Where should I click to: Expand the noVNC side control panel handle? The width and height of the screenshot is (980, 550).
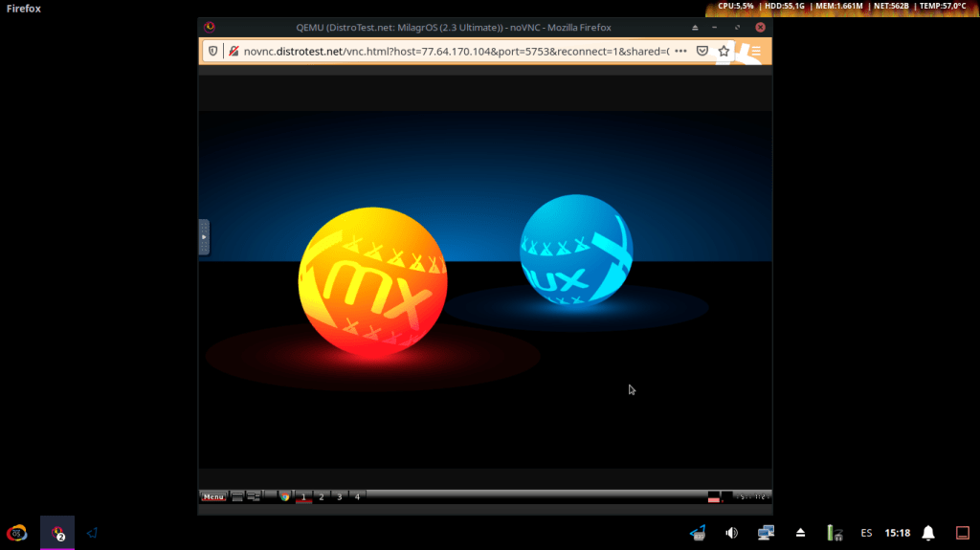point(203,236)
